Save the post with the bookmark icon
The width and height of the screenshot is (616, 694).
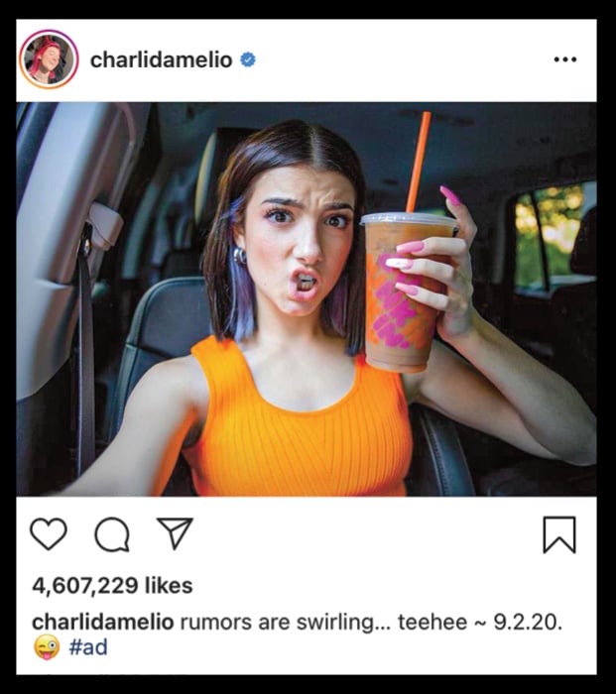[x=559, y=534]
